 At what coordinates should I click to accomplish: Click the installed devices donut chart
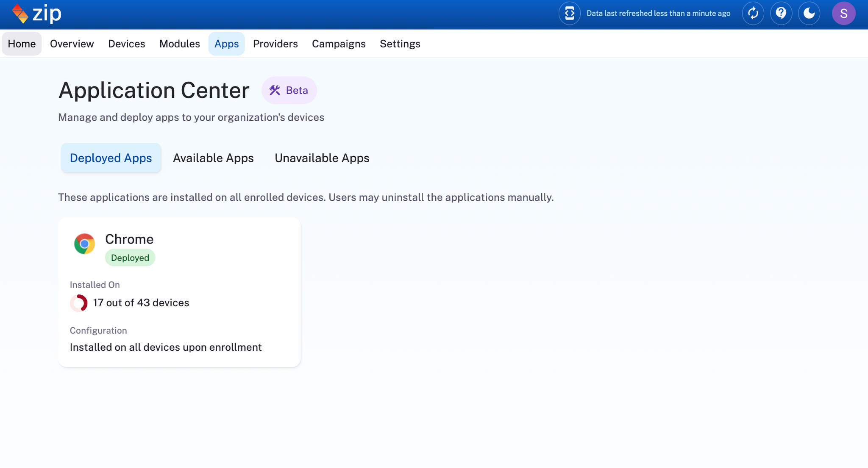(x=79, y=303)
